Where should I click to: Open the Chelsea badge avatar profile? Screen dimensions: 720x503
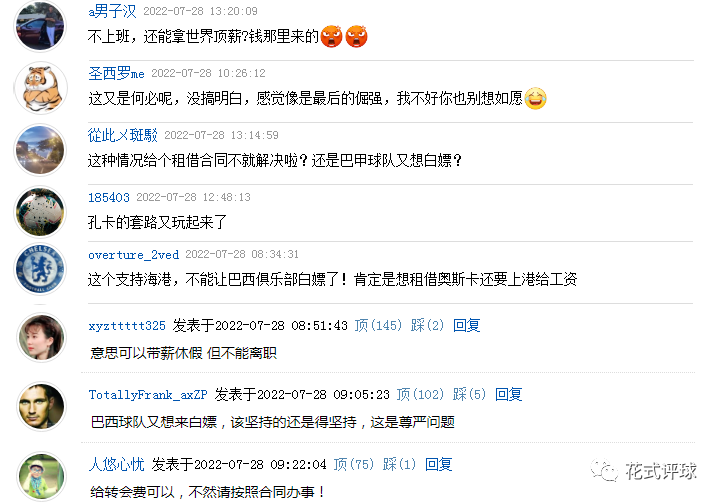pyautogui.click(x=40, y=269)
